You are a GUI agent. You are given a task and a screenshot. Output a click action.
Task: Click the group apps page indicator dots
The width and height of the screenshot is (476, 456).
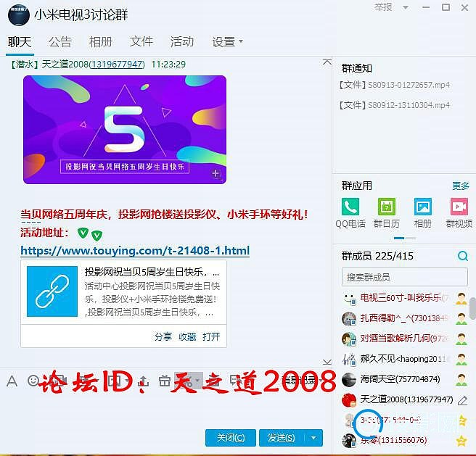point(405,239)
